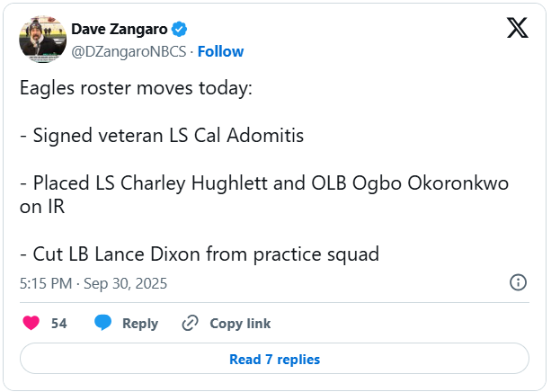Click the copy link chain icon
The height and width of the screenshot is (392, 551).
tap(190, 323)
